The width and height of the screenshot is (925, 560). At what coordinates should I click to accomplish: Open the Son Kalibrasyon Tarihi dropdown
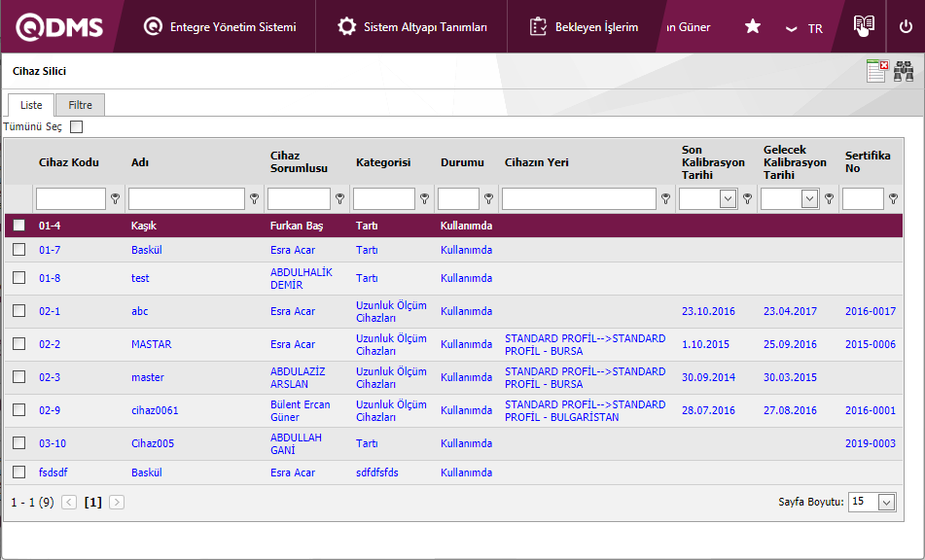[728, 199]
